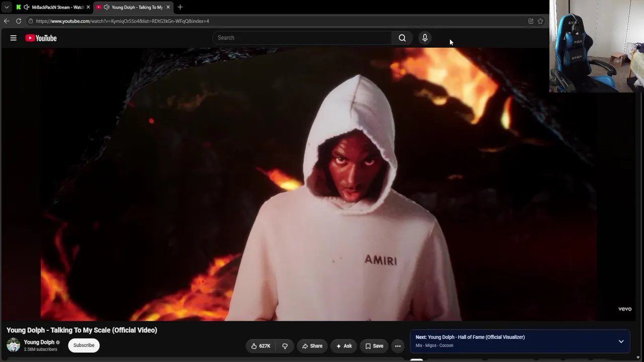Save the video to a playlist
This screenshot has width=644, height=362.
tap(374, 346)
